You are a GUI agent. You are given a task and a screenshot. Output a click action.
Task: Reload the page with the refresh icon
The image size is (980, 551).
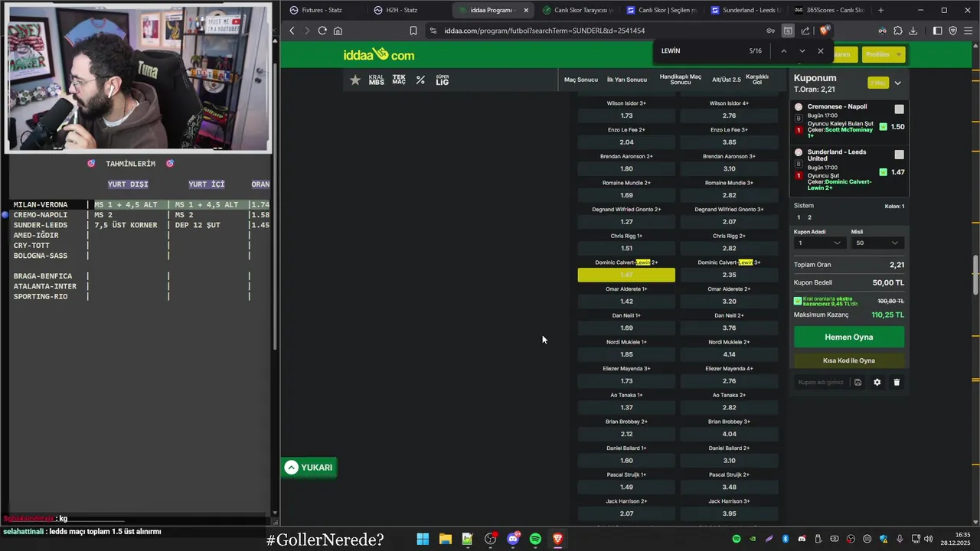(x=322, y=31)
